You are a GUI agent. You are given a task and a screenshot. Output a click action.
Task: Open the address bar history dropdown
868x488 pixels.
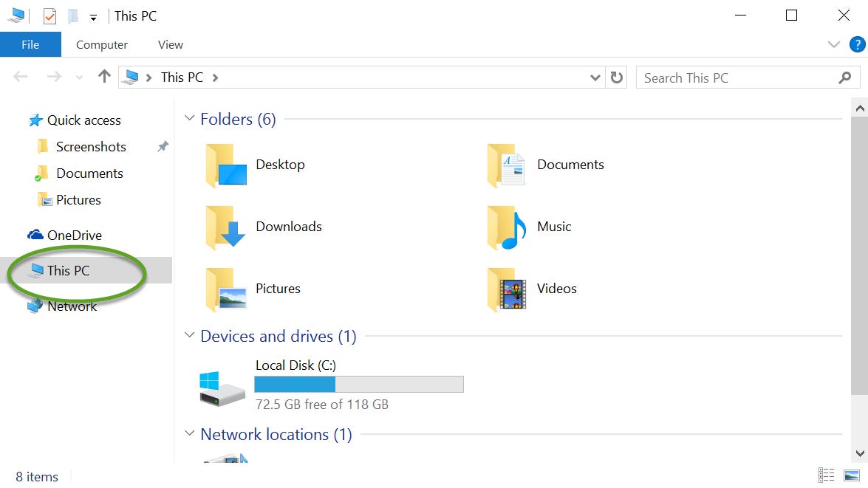coord(595,77)
